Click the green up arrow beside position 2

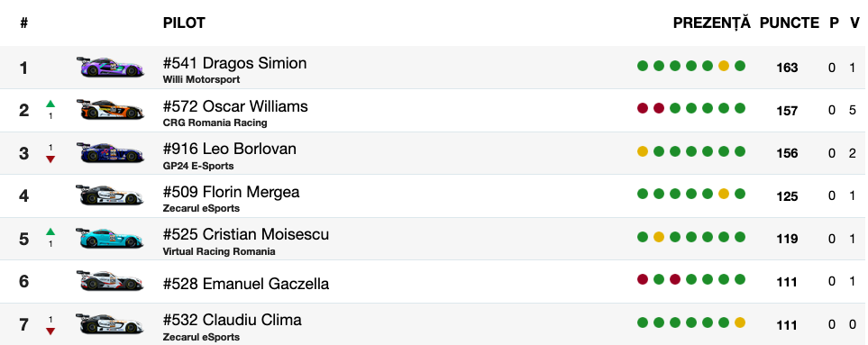[50, 104]
